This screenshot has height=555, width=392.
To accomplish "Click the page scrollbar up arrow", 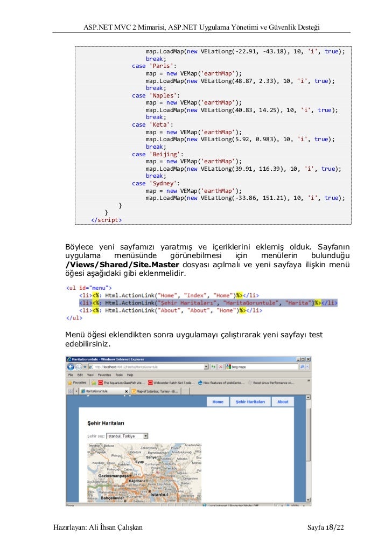I will pyautogui.click(x=308, y=398).
